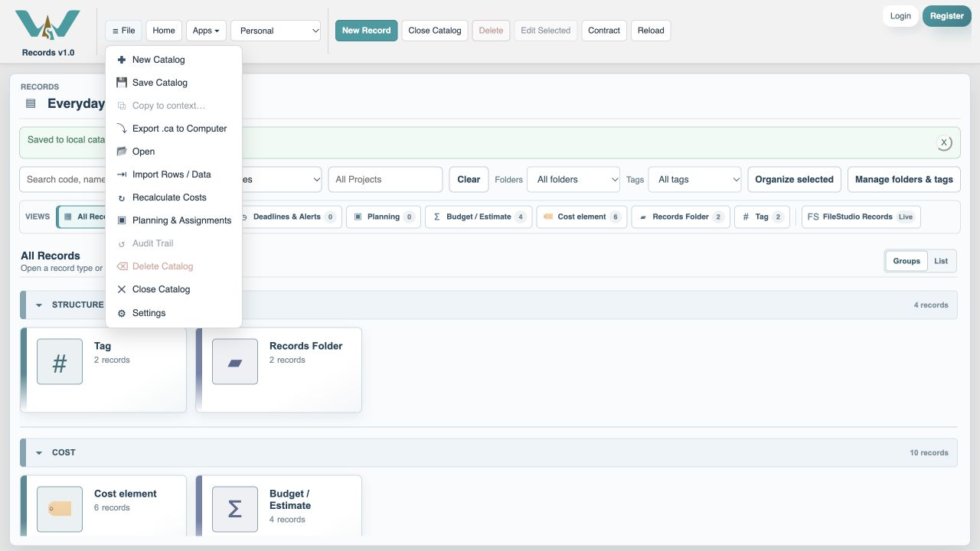The width and height of the screenshot is (980, 551).
Task: Switch to Groups view toggle
Action: click(906, 261)
